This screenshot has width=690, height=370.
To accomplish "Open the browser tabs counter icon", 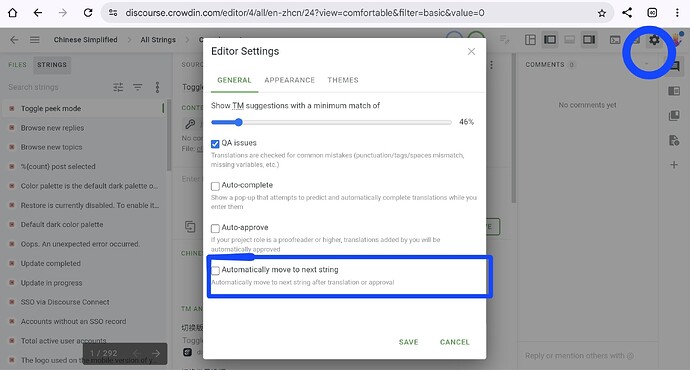I will point(652,13).
